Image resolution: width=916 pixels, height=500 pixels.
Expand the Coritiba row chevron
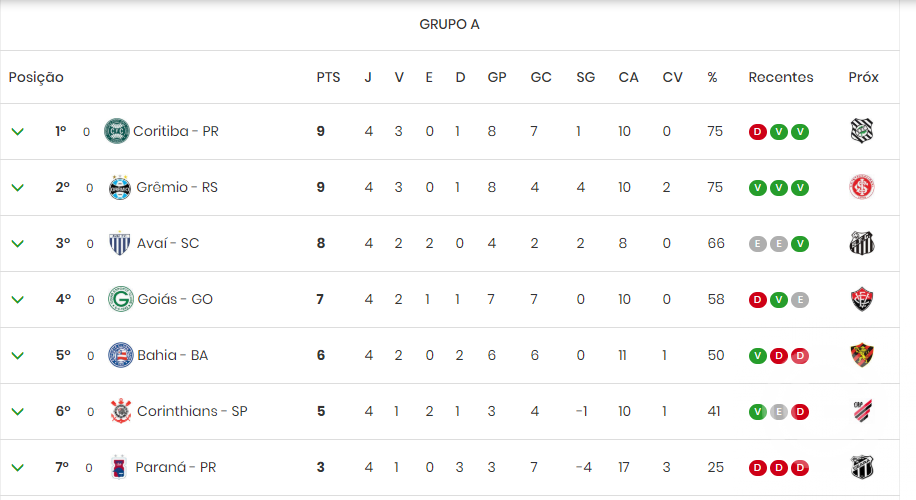click(18, 131)
